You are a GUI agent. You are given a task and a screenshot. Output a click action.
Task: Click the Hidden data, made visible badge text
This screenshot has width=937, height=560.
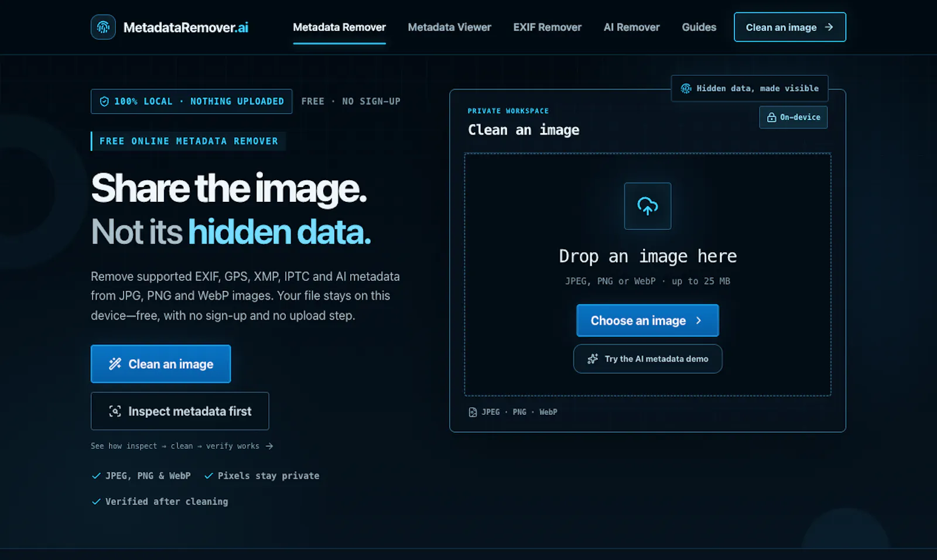[758, 88]
